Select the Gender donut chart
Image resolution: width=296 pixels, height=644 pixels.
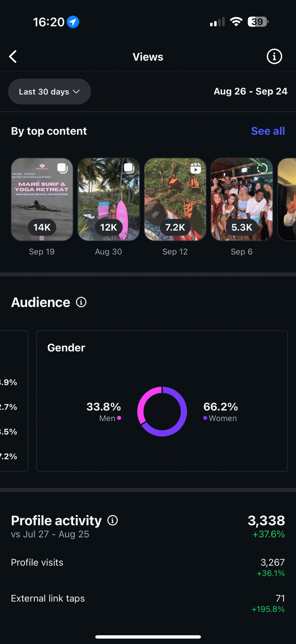[x=162, y=412]
